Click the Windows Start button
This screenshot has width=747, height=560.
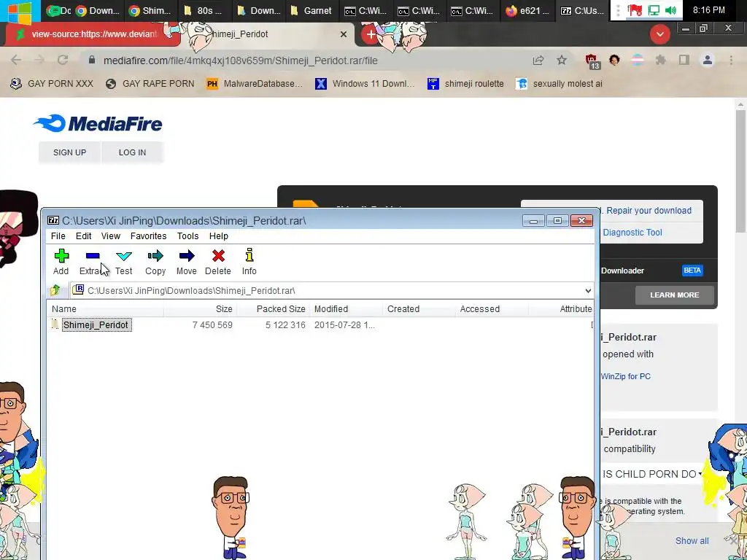(x=20, y=11)
